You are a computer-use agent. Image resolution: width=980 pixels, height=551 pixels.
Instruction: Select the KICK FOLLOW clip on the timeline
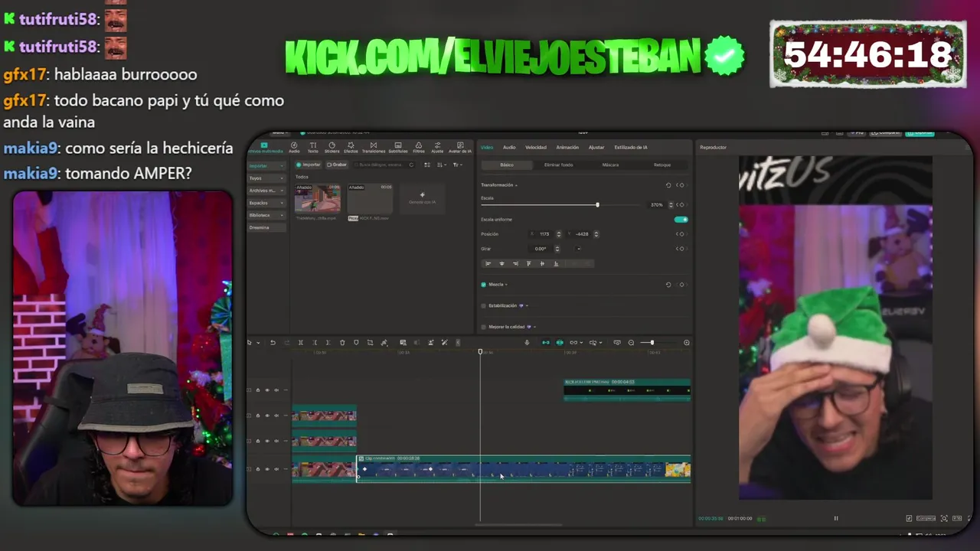[x=627, y=390]
